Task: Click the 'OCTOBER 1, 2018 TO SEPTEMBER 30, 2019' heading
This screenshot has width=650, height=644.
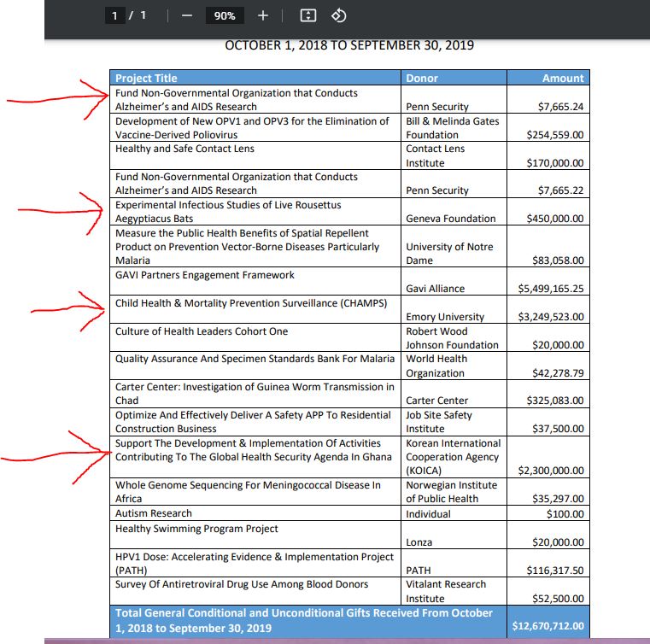Action: coord(349,45)
